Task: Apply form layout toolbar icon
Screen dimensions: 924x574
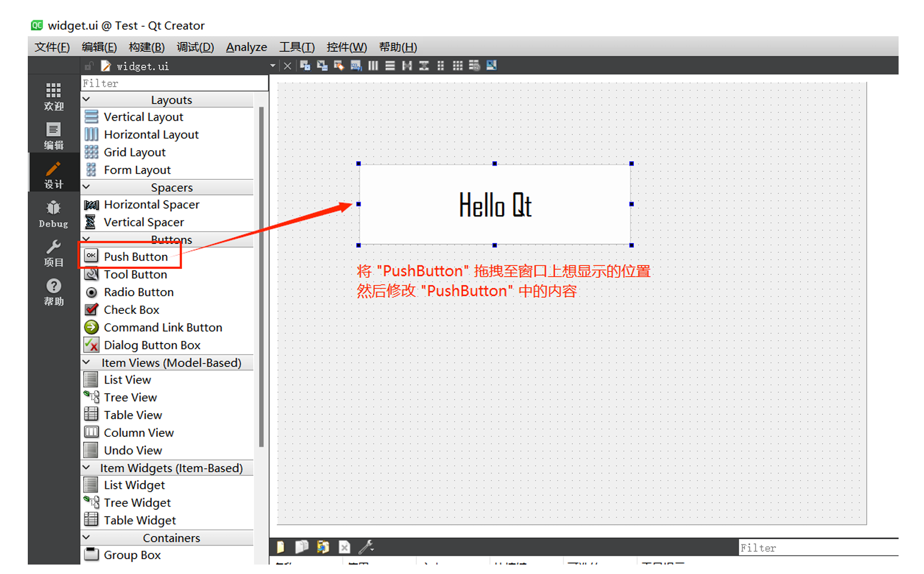Action: click(440, 66)
